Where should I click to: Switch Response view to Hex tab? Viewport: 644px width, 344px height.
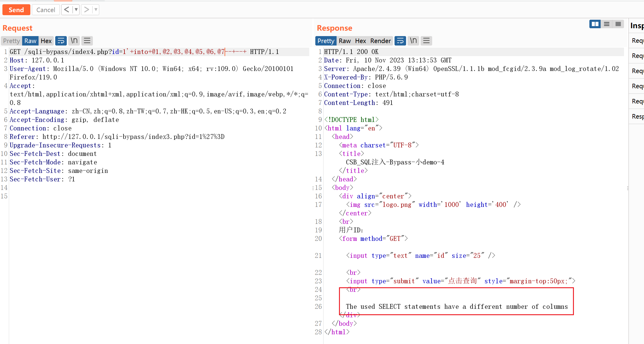(361, 41)
